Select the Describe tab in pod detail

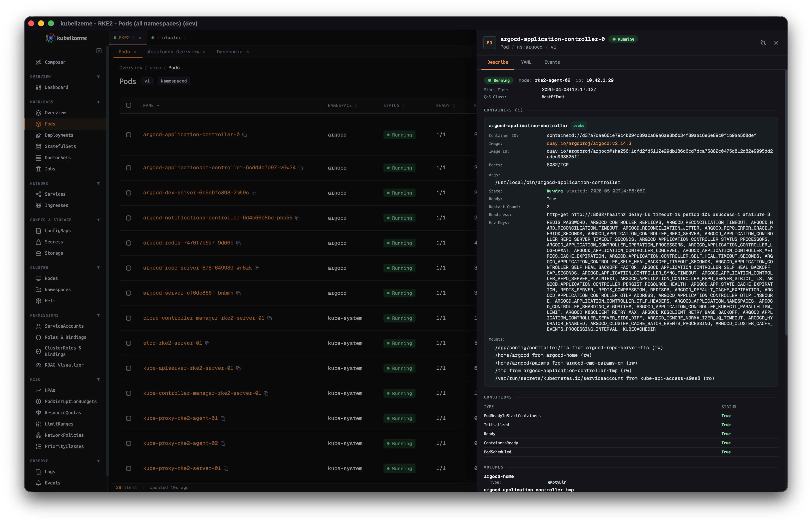point(498,62)
